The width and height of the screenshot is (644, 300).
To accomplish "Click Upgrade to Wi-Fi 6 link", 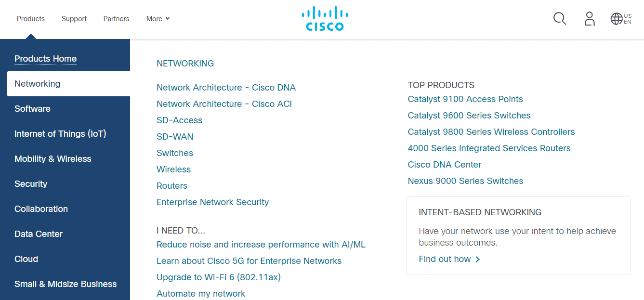I will [x=218, y=277].
